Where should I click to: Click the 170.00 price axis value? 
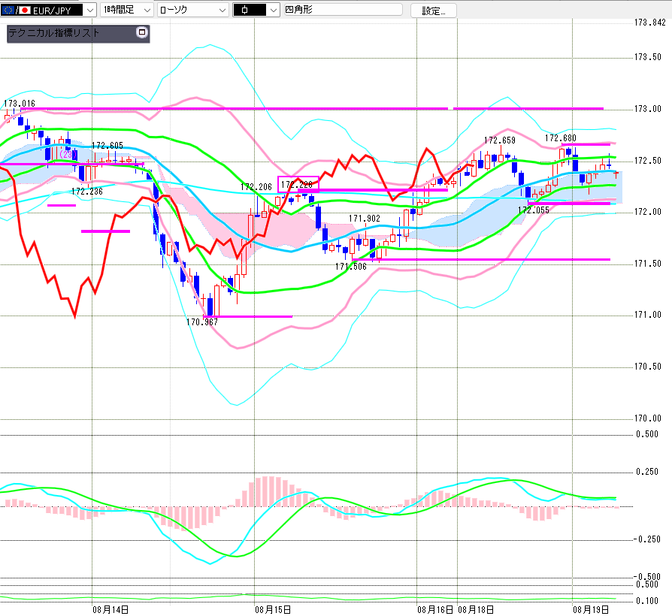pos(648,418)
